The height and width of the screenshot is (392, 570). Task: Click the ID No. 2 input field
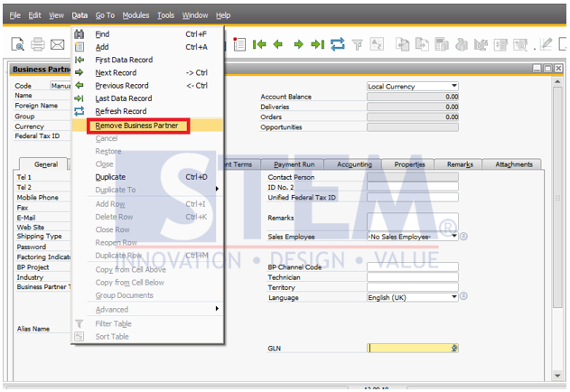[x=413, y=187]
